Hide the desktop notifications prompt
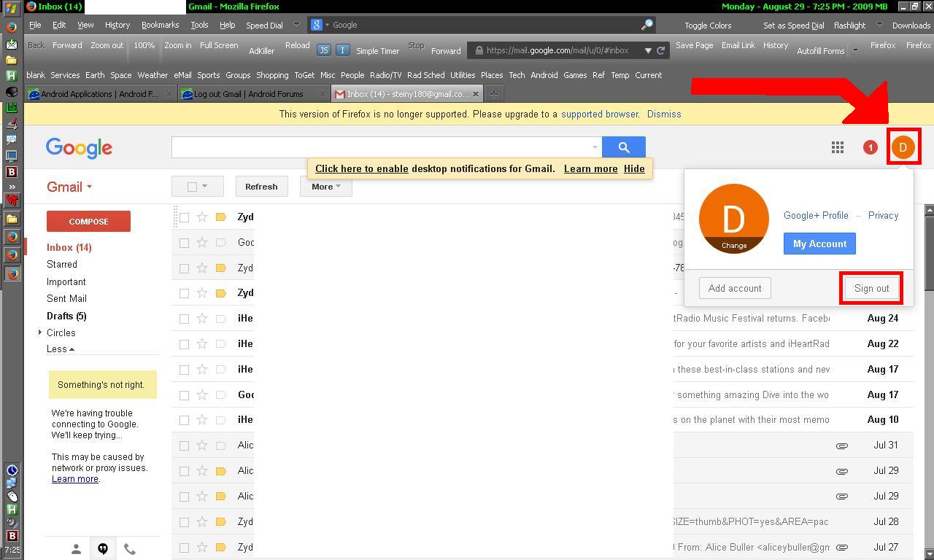934x560 pixels. tap(634, 168)
